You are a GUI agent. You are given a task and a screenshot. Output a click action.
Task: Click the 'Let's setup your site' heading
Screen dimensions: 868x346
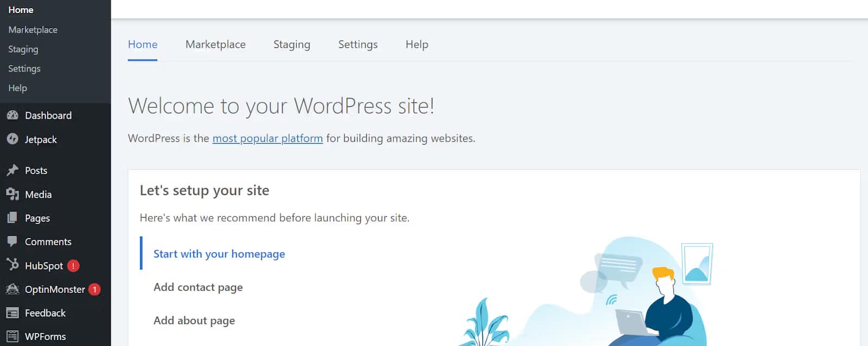[205, 190]
